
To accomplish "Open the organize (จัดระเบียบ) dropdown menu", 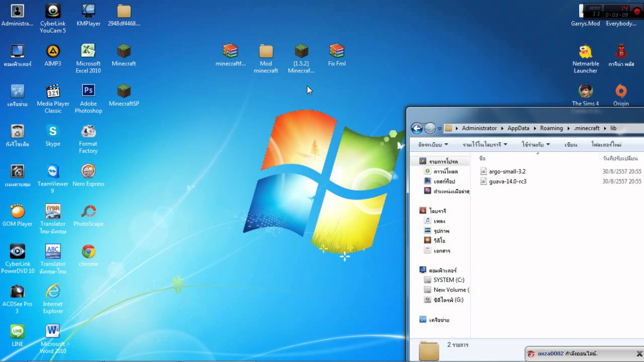I will point(433,145).
